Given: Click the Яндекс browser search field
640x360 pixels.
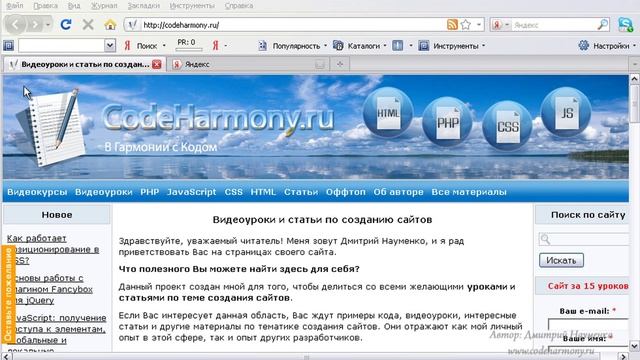Looking at the screenshot, I should (553, 25).
